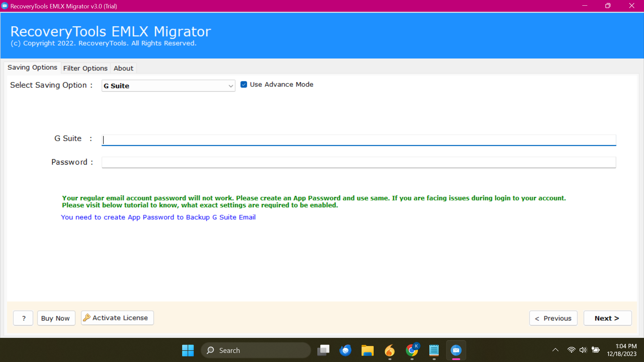Open the Wi-Fi network settings icon
Image resolution: width=644 pixels, height=362 pixels.
click(x=571, y=350)
